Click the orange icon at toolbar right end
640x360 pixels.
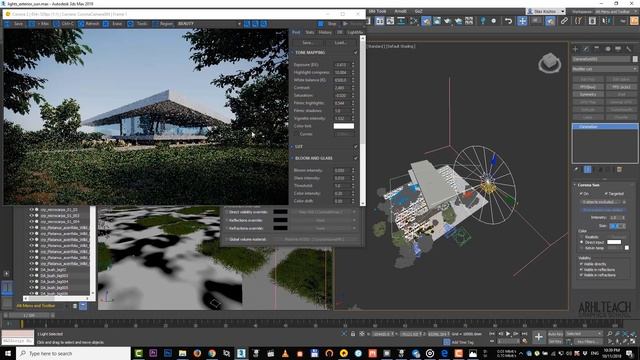[x=634, y=20]
